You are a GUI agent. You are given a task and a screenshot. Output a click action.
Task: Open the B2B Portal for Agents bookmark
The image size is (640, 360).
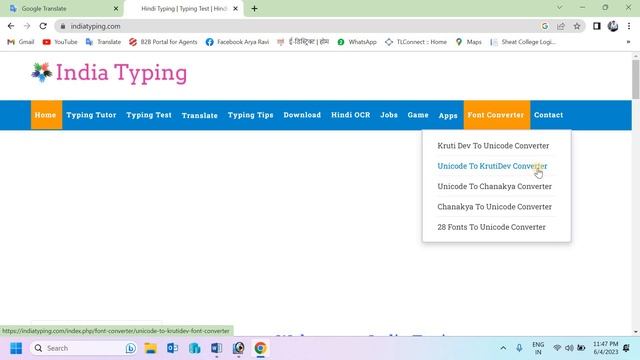[x=163, y=42]
